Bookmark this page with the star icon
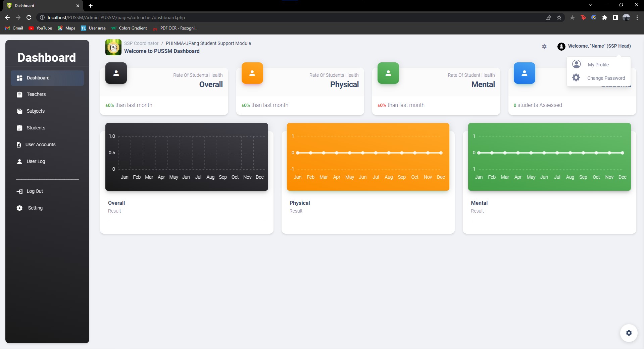The width and height of the screenshot is (644, 349). [559, 17]
